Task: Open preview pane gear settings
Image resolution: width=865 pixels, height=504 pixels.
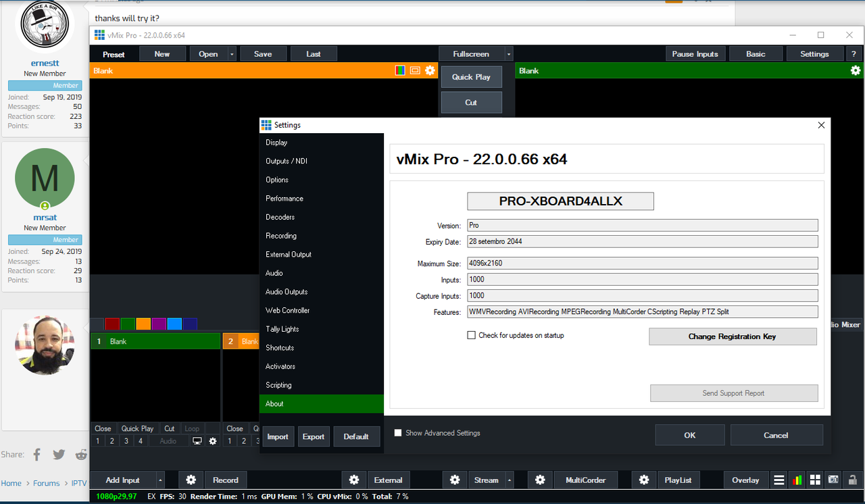Action: [x=430, y=70]
